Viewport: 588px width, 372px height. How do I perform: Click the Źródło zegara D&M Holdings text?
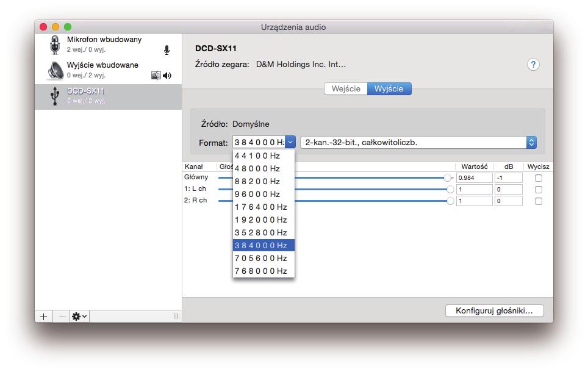(x=301, y=65)
